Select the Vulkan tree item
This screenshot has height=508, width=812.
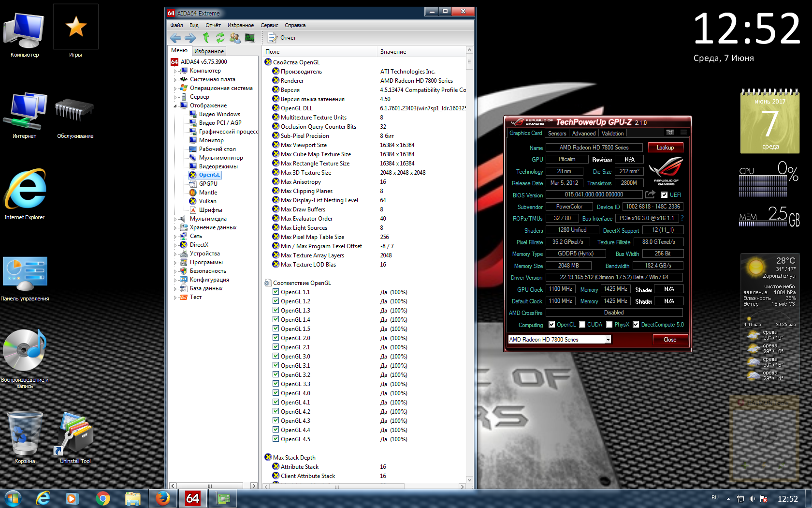click(x=208, y=201)
